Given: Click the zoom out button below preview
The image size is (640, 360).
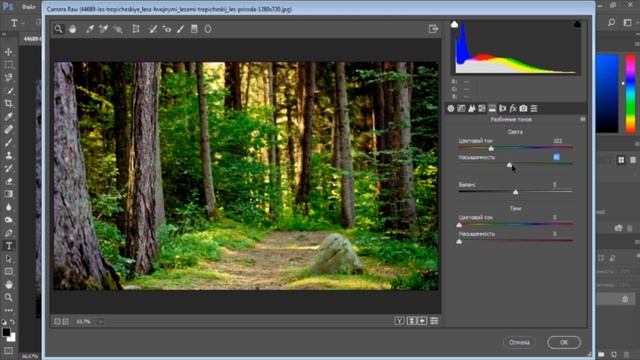Looking at the screenshot, I should [x=57, y=322].
